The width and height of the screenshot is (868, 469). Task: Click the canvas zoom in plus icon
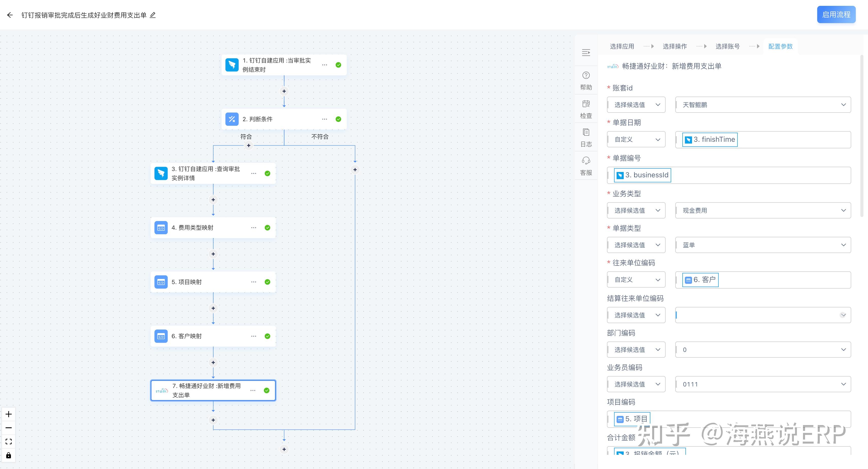[9, 414]
